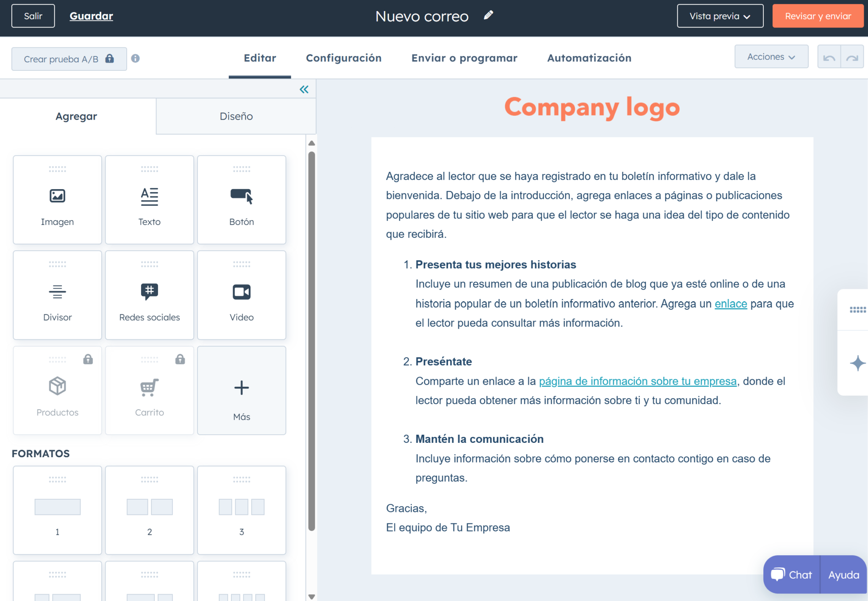
Task: Click the locked Productos module
Action: coord(57,391)
